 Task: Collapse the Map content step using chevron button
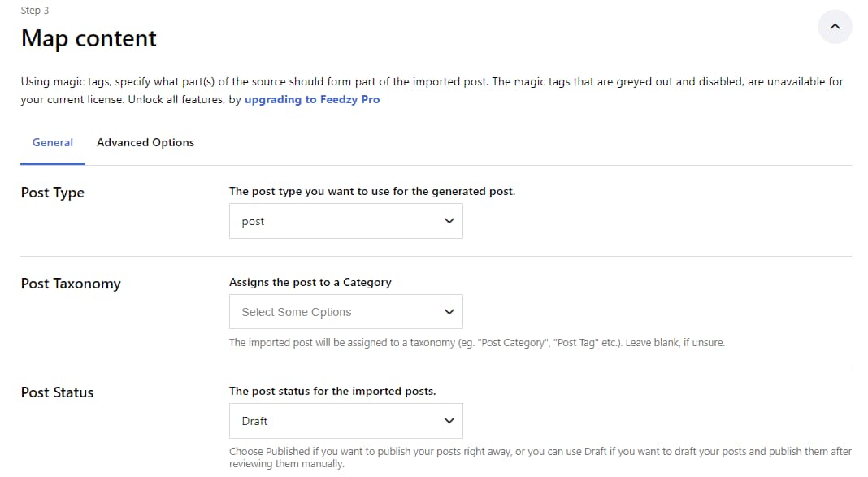click(x=835, y=27)
